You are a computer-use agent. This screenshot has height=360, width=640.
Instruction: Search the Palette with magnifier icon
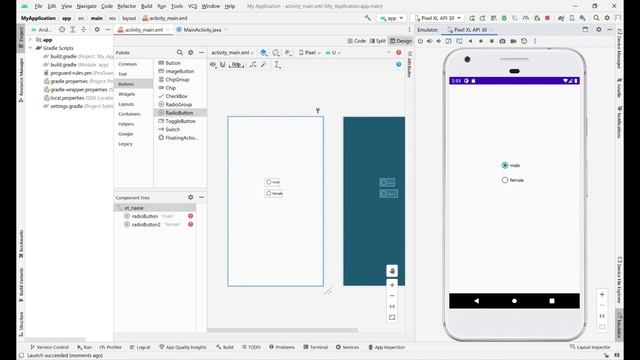tap(180, 52)
